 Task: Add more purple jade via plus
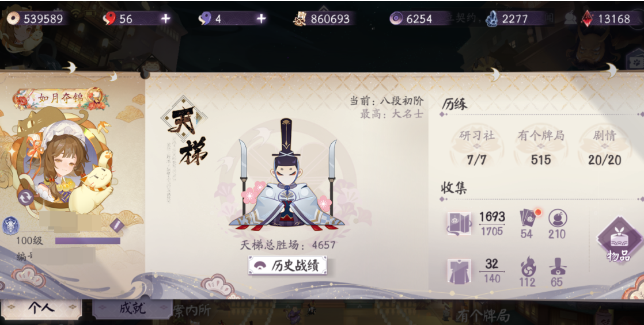261,18
